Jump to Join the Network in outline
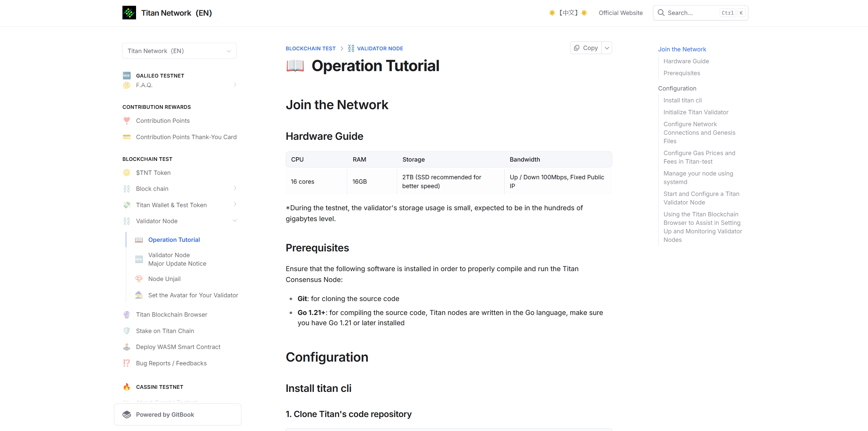868x431 pixels. [x=682, y=49]
